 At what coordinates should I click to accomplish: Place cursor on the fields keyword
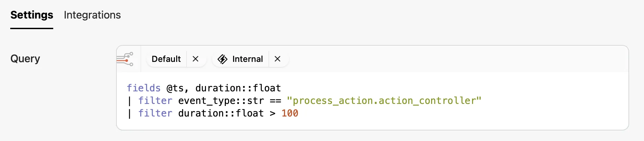(144, 88)
